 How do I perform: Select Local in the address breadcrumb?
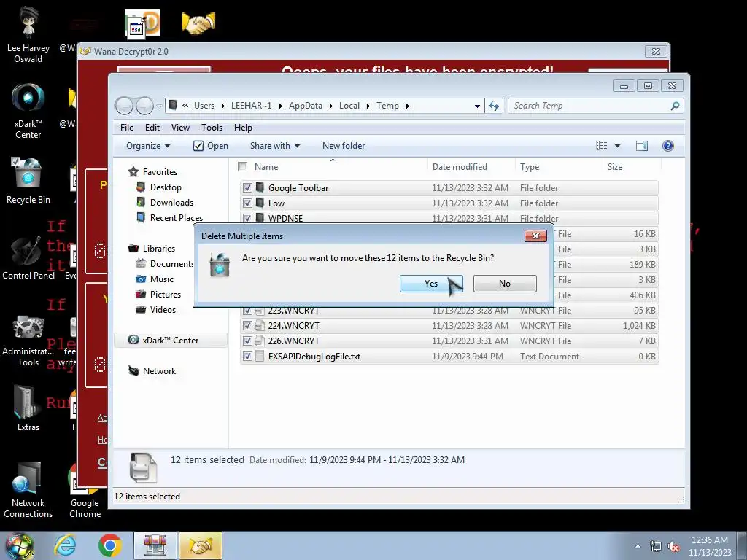pyautogui.click(x=349, y=106)
